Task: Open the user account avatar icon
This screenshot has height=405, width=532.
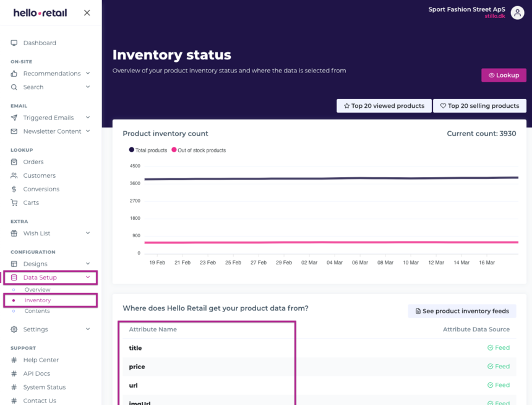Action: coord(517,12)
